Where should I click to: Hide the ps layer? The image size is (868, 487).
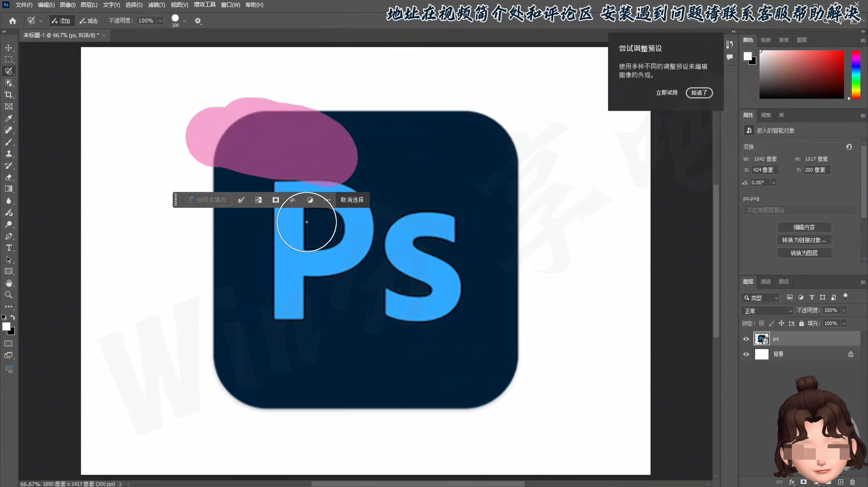click(x=746, y=339)
